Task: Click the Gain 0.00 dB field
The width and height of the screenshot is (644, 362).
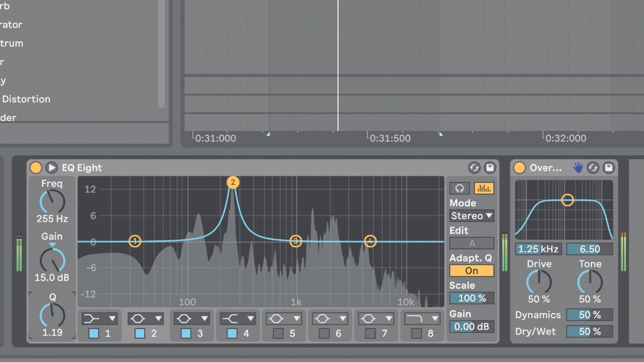Action: tap(471, 326)
